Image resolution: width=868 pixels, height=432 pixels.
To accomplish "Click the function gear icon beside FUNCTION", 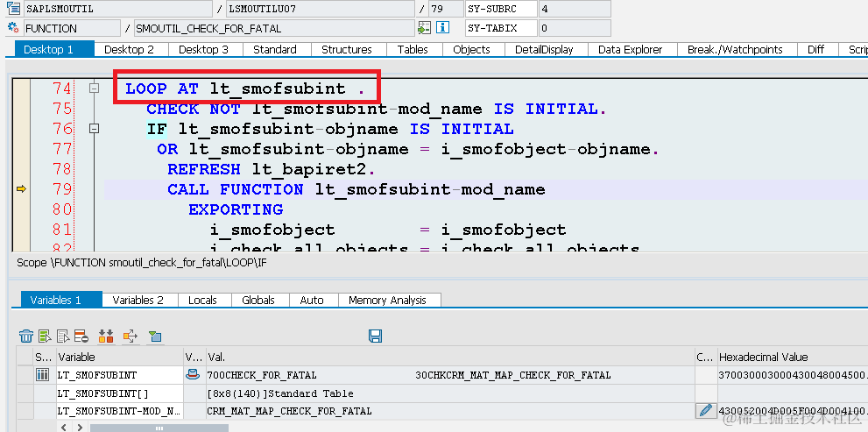I will tap(13, 28).
